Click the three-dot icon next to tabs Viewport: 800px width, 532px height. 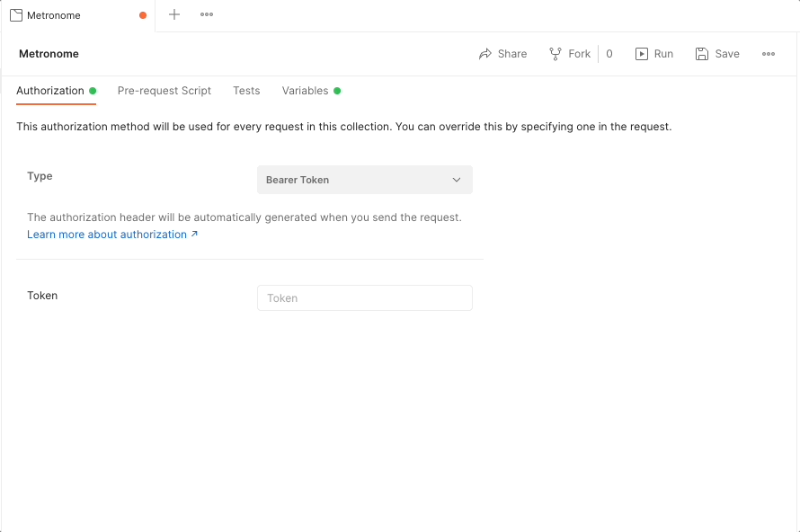(x=206, y=14)
